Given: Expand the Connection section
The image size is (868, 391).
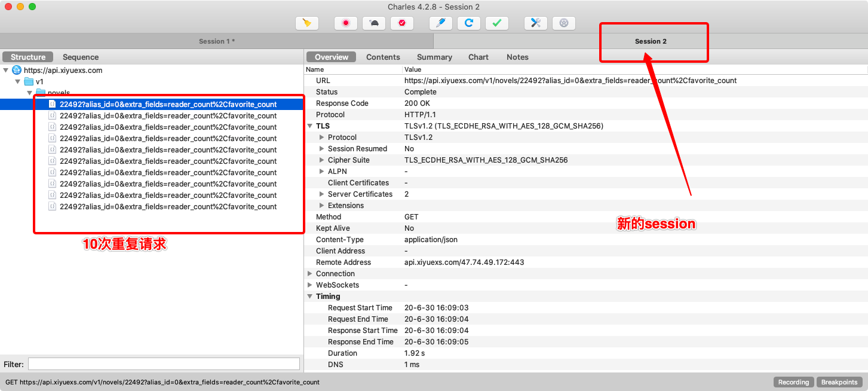Looking at the screenshot, I should tap(309, 274).
